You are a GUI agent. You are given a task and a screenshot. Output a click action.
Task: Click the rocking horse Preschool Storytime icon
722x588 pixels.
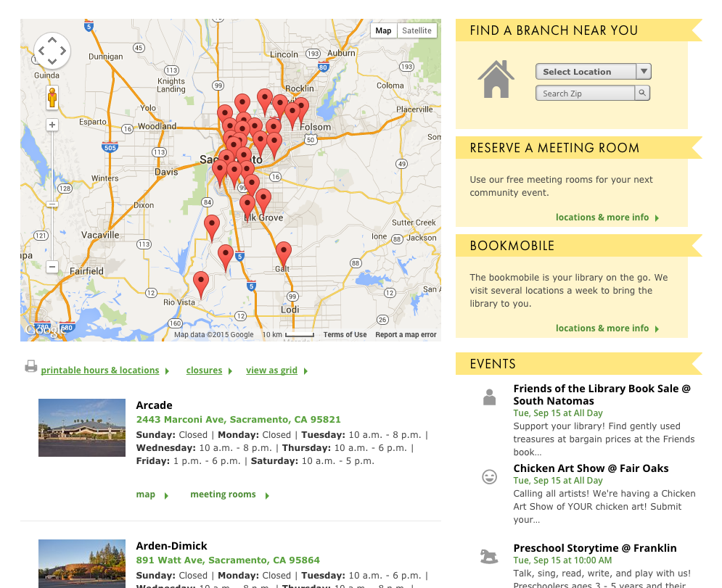pyautogui.click(x=489, y=556)
